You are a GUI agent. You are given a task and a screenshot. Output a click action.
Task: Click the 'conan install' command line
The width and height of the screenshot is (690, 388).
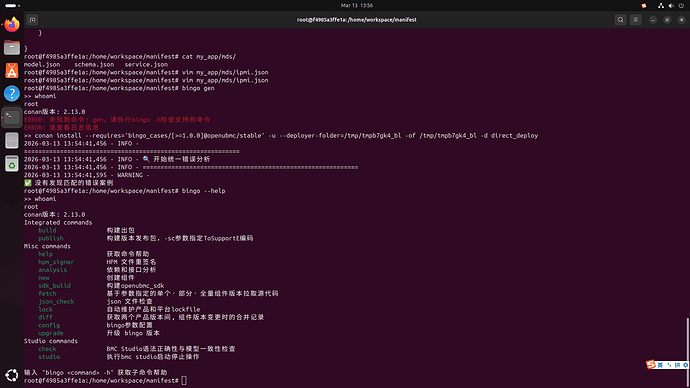click(281, 135)
